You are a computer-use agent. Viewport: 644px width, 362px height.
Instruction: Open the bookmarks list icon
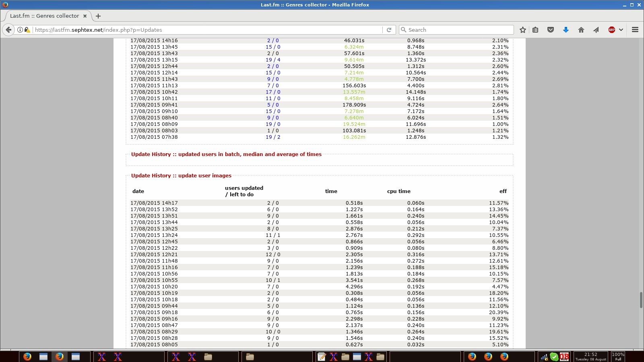point(535,30)
